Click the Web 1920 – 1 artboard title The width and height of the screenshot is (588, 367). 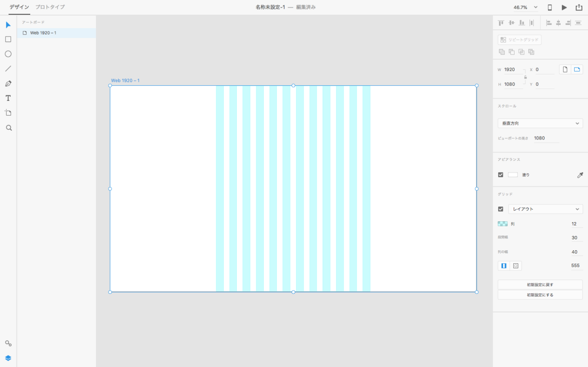click(125, 80)
